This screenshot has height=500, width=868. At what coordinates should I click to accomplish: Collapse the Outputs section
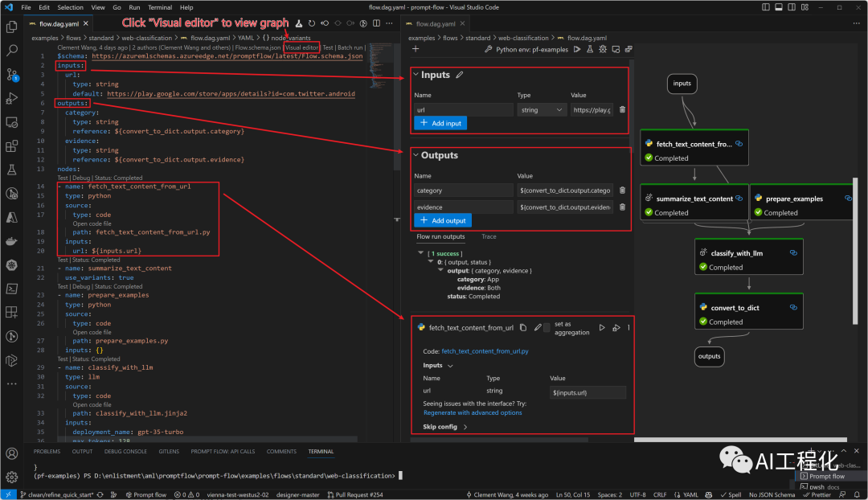click(416, 155)
